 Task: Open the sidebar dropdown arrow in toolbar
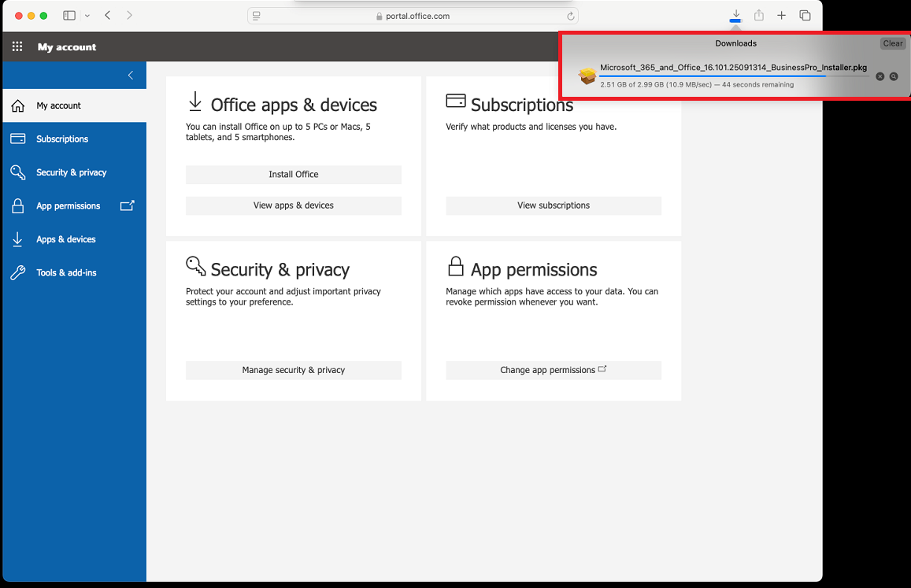pyautogui.click(x=87, y=16)
